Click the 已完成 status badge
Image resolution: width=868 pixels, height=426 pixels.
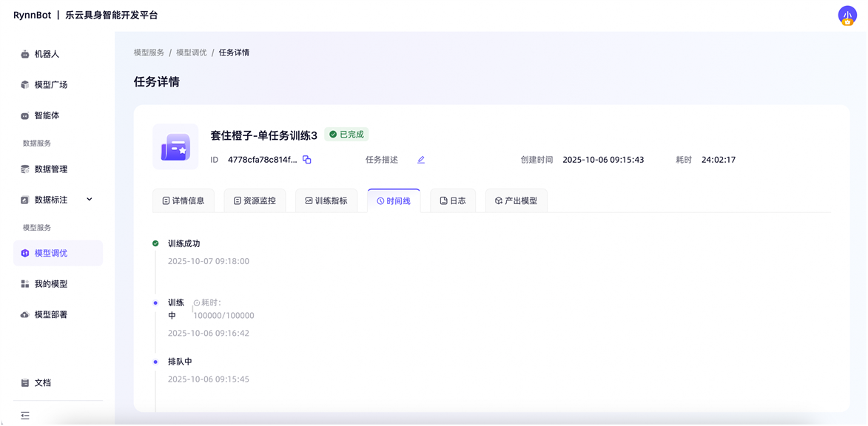coord(346,135)
